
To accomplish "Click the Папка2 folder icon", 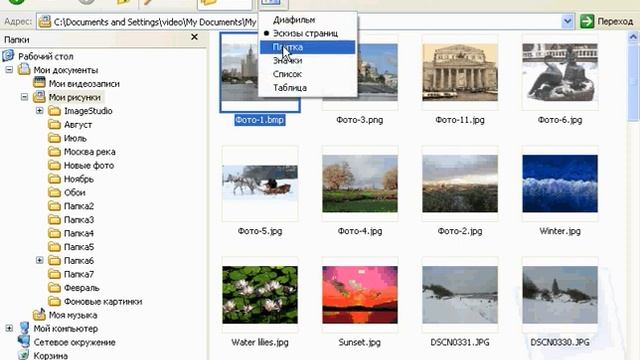I will tap(54, 206).
